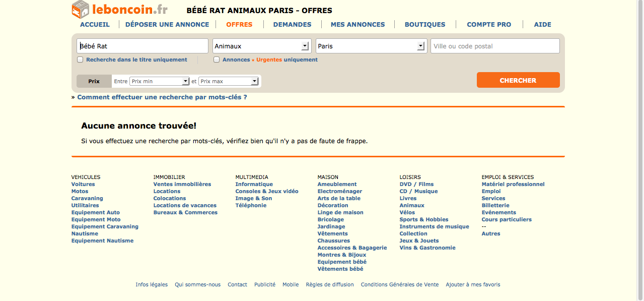Click 'Ajouter à mes favoris' footer link
This screenshot has height=301, width=644.
(x=473, y=284)
